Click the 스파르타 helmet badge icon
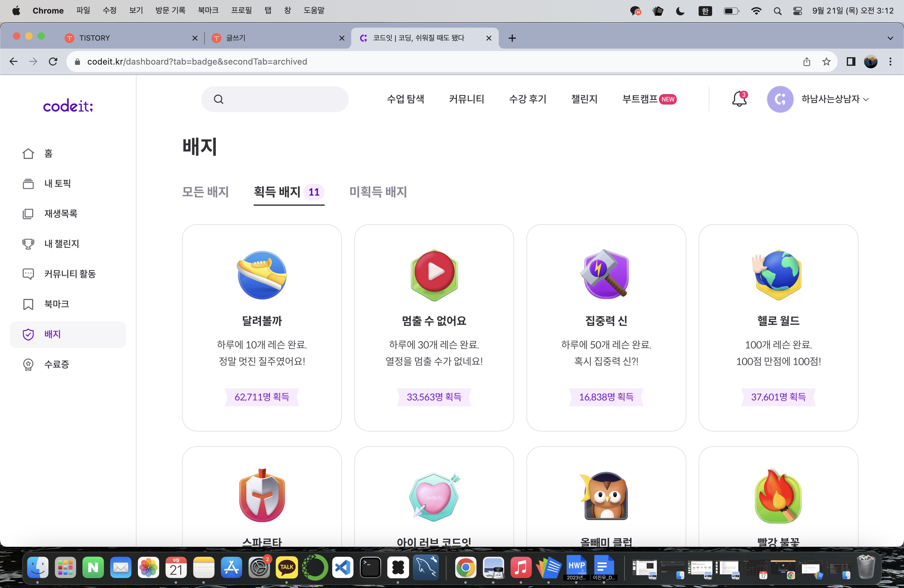The image size is (904, 588). [x=262, y=496]
